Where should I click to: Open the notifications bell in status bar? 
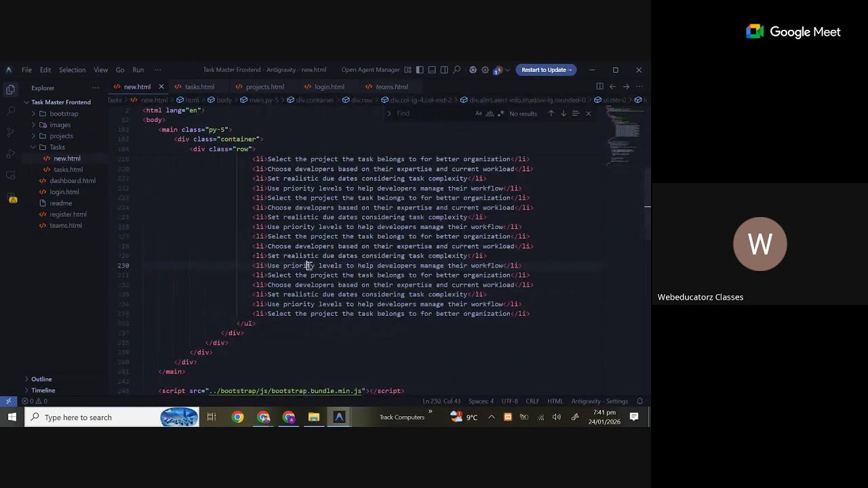pos(639,401)
